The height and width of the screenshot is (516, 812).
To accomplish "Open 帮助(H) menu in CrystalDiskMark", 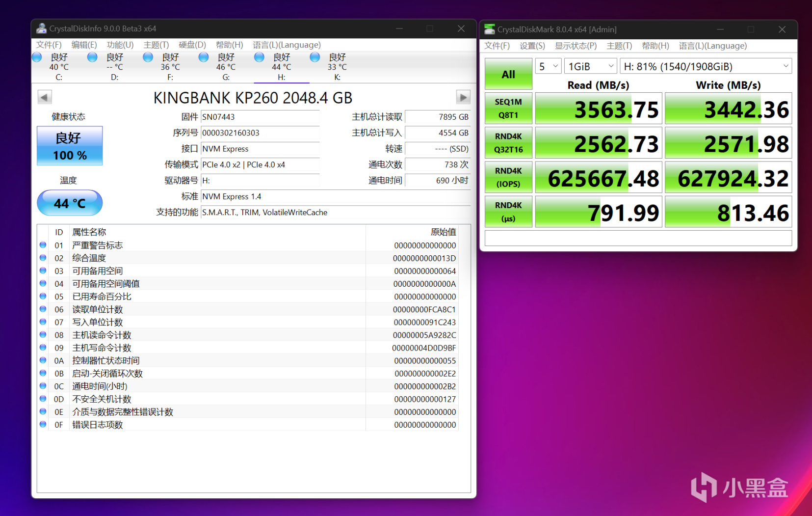I will click(x=655, y=46).
